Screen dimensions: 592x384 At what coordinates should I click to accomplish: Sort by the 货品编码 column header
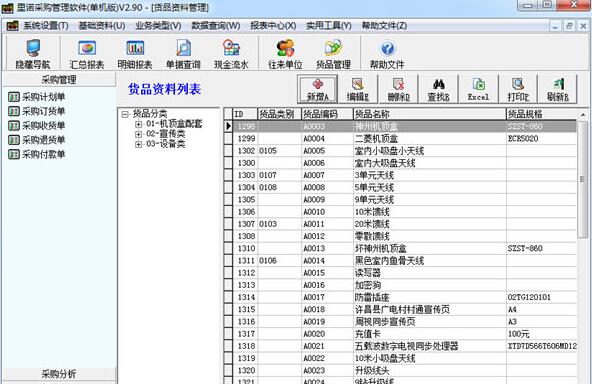click(327, 114)
